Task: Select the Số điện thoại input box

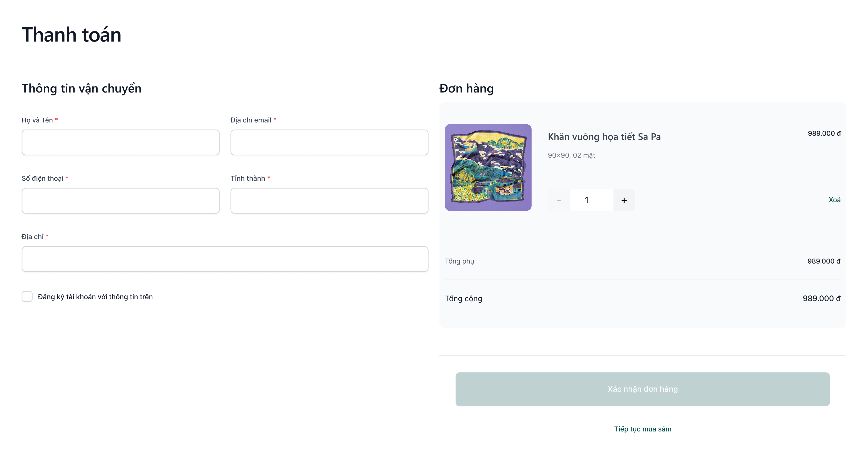Action: point(120,201)
